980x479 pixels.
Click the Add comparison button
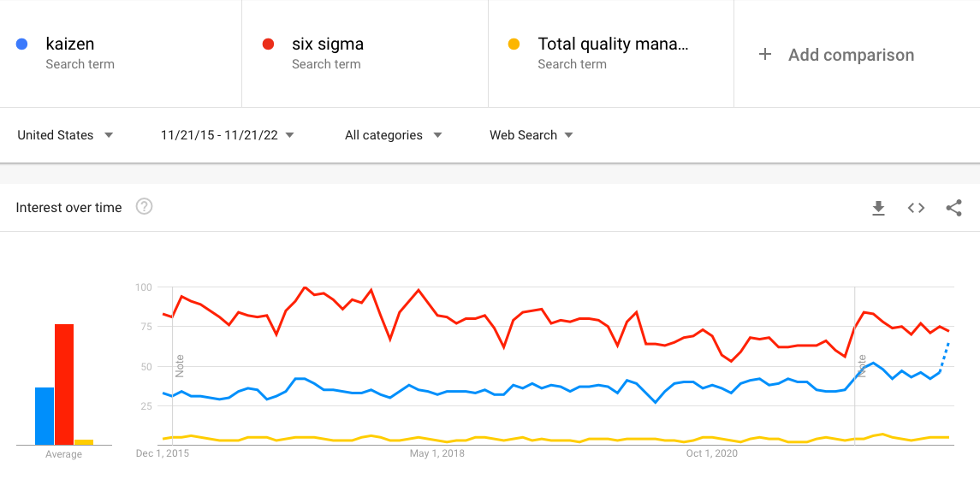click(x=851, y=55)
